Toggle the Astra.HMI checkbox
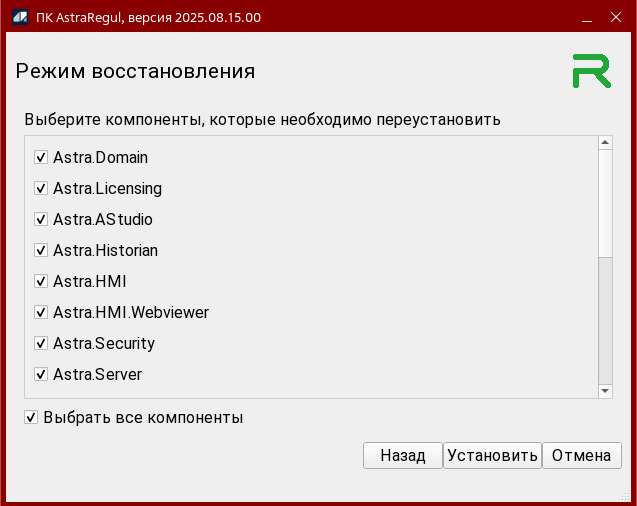Screen dimensions: 637x506 click(x=41, y=282)
